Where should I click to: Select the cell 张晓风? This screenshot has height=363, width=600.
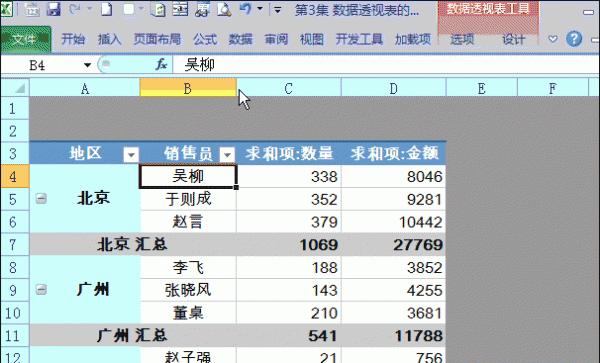click(x=188, y=290)
